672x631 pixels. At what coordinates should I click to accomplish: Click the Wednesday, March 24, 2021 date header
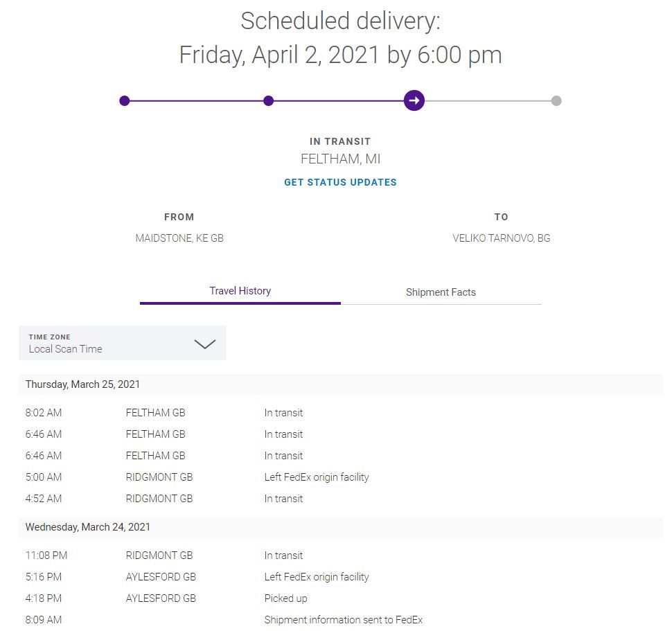tap(87, 527)
